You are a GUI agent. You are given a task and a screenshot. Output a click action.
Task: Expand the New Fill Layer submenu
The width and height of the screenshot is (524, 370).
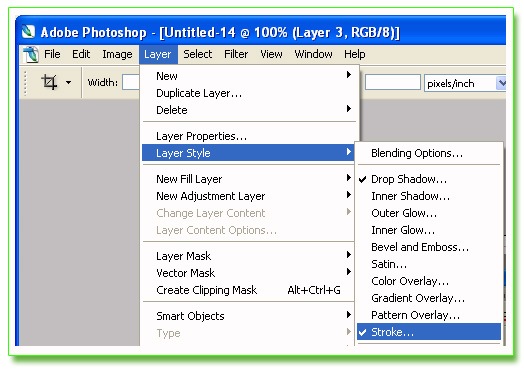248,179
